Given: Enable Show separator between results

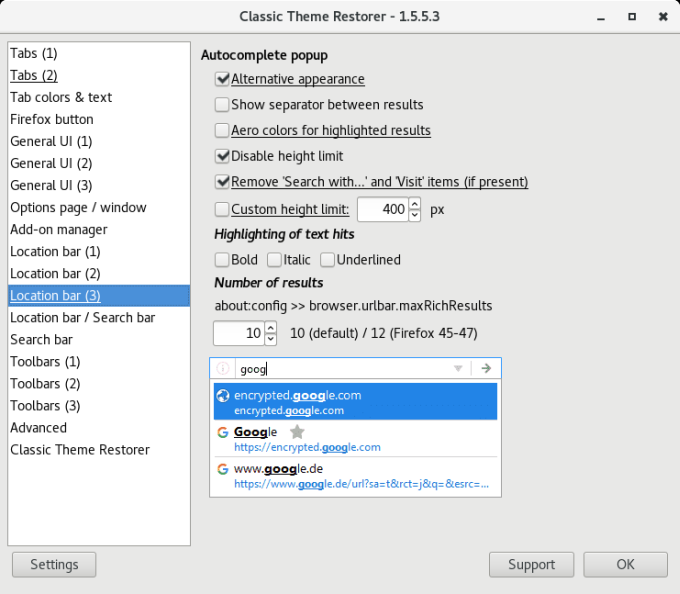Looking at the screenshot, I should [x=222, y=104].
